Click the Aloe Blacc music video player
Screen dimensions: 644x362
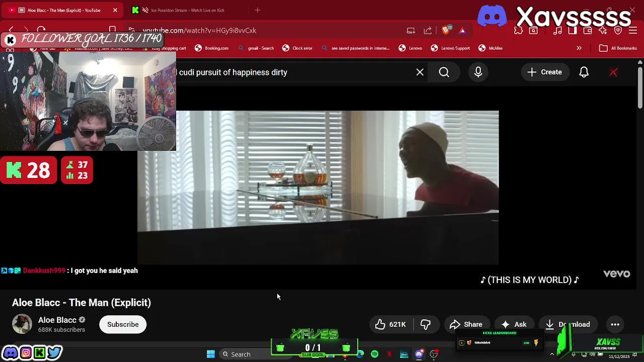coord(318,187)
